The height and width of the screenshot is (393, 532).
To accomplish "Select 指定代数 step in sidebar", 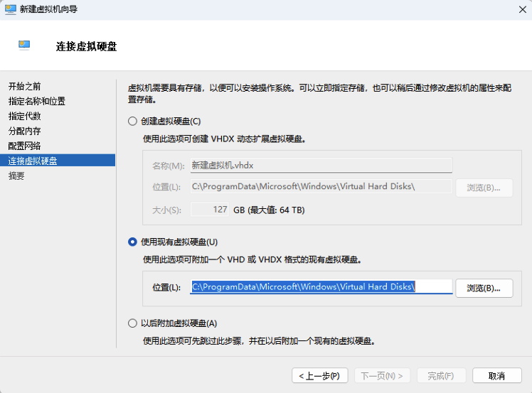I will 25,116.
